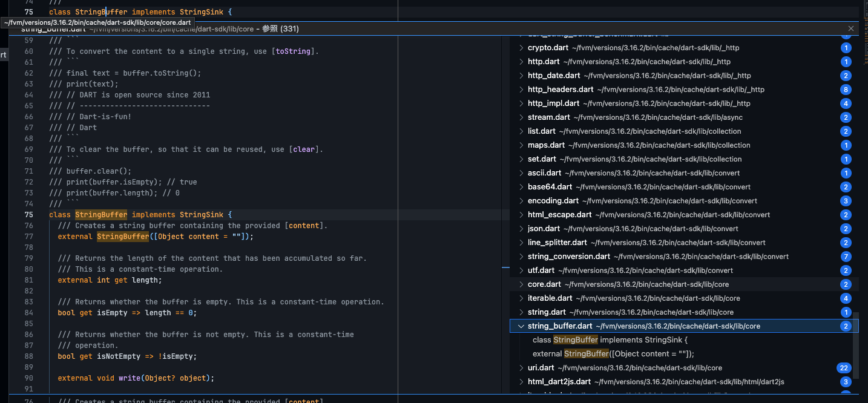Select string.dart file row
The image size is (868, 403).
(684, 312)
